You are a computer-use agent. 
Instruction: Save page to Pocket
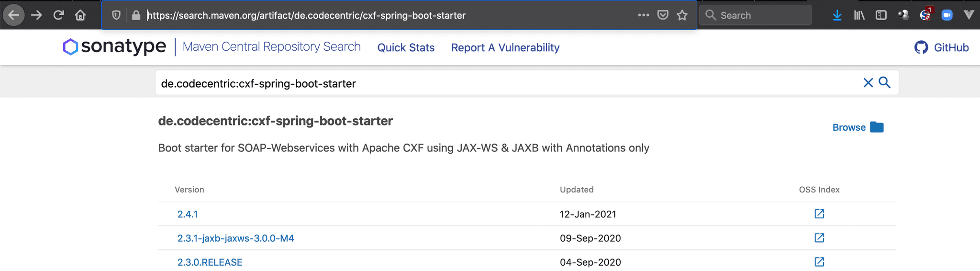663,15
